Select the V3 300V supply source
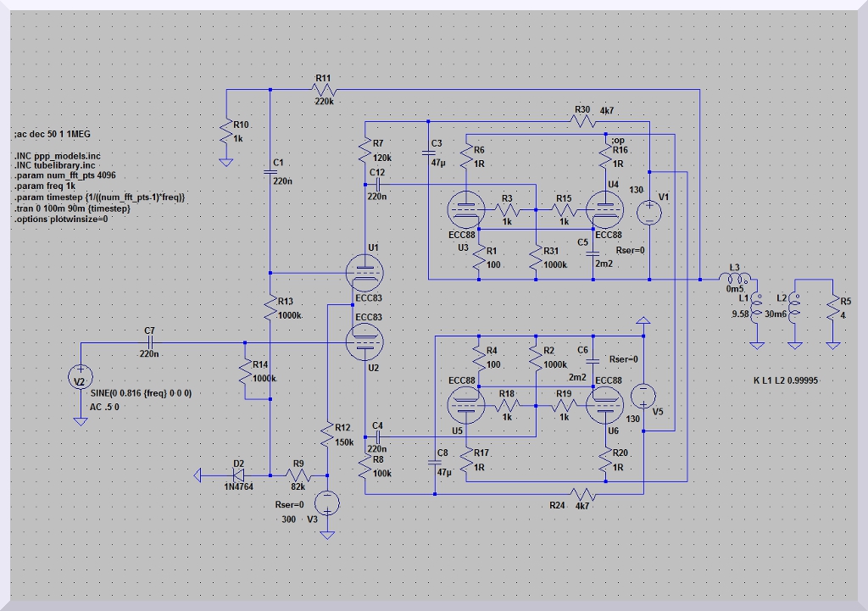Viewport: 868px width, 611px height. click(326, 503)
